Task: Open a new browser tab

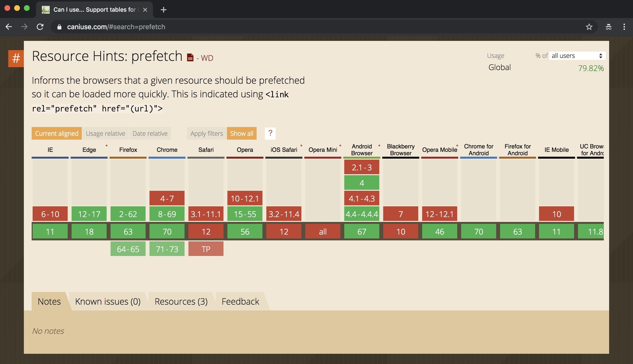Action: (163, 10)
